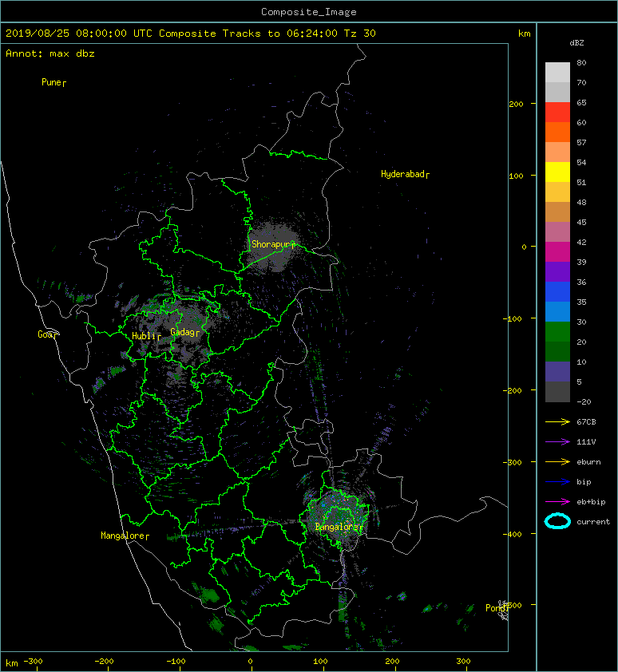The image size is (618, 672).
Task: Click the 'current' legend text
Action: (x=593, y=522)
